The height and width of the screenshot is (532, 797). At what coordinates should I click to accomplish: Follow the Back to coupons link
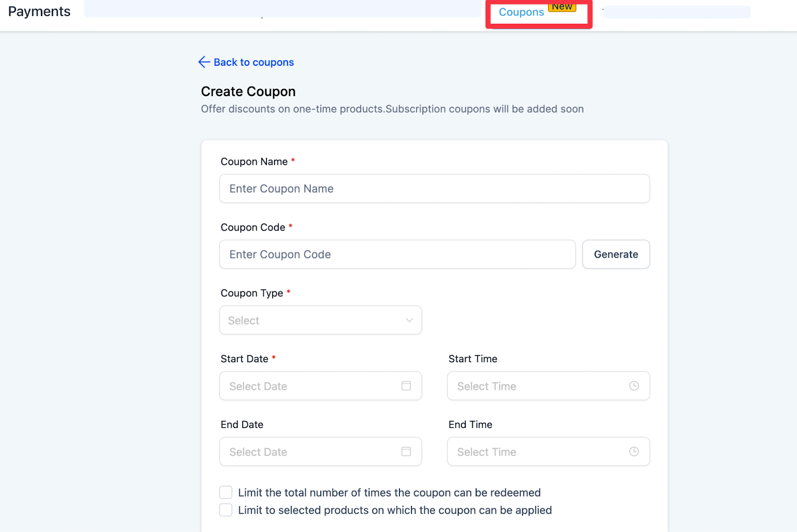(254, 62)
